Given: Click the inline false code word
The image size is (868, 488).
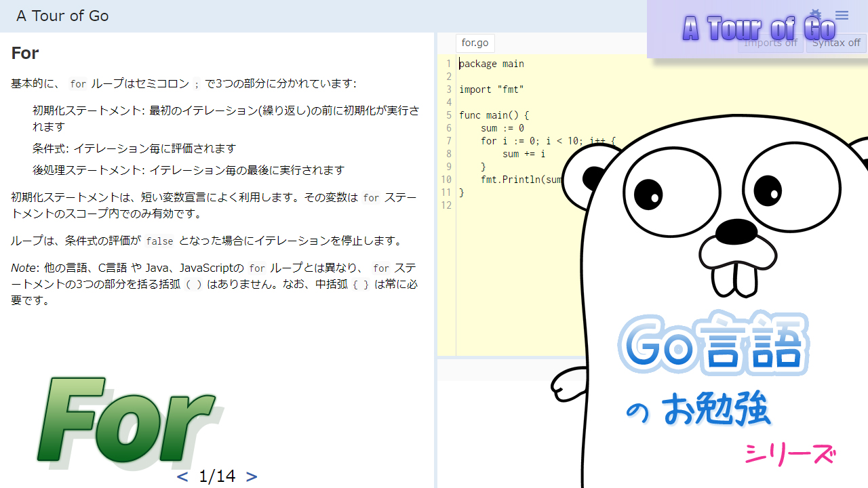Looking at the screenshot, I should [159, 241].
